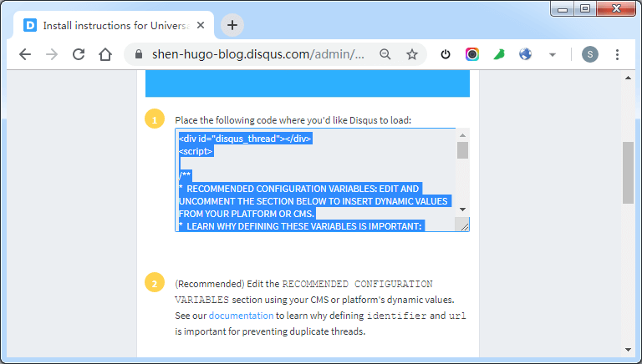Click the green leaf extension icon

pyautogui.click(x=499, y=54)
